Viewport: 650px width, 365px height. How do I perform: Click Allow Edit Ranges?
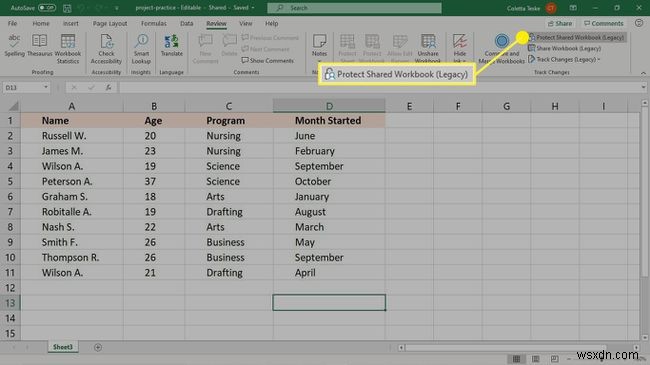pyautogui.click(x=400, y=48)
